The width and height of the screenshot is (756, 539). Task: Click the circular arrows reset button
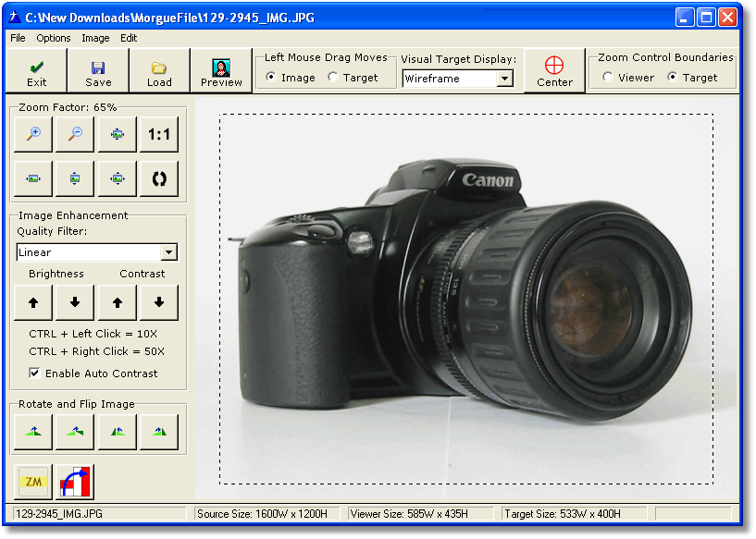coord(158,178)
